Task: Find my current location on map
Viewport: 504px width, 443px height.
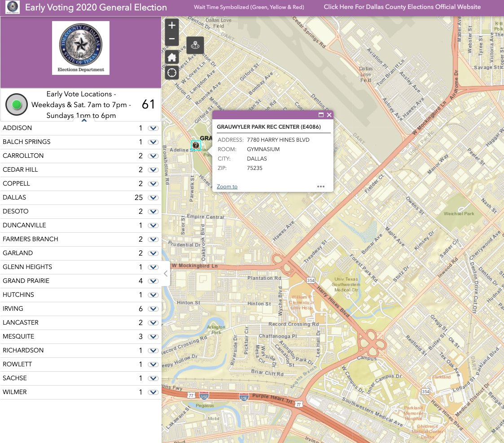Action: click(172, 73)
